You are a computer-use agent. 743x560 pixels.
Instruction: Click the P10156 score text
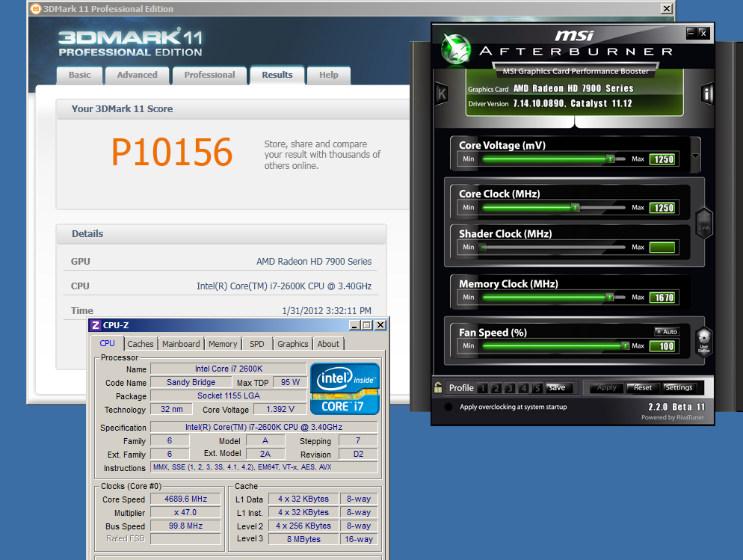click(172, 152)
